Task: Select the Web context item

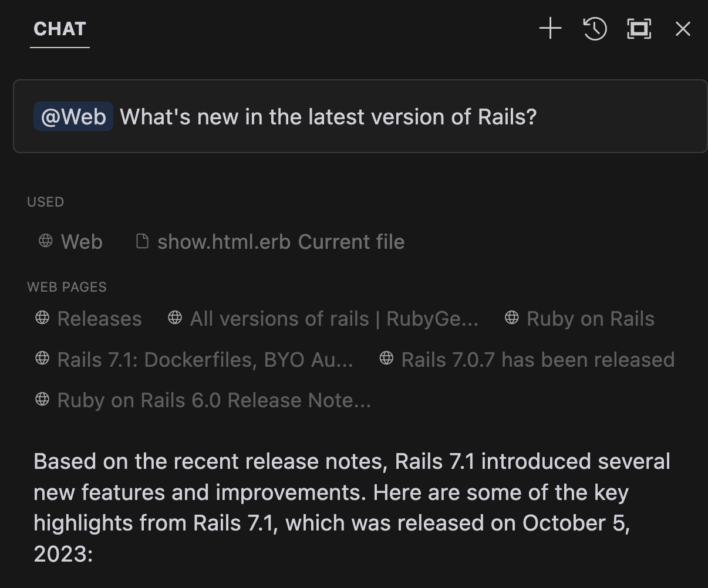Action: [x=82, y=242]
